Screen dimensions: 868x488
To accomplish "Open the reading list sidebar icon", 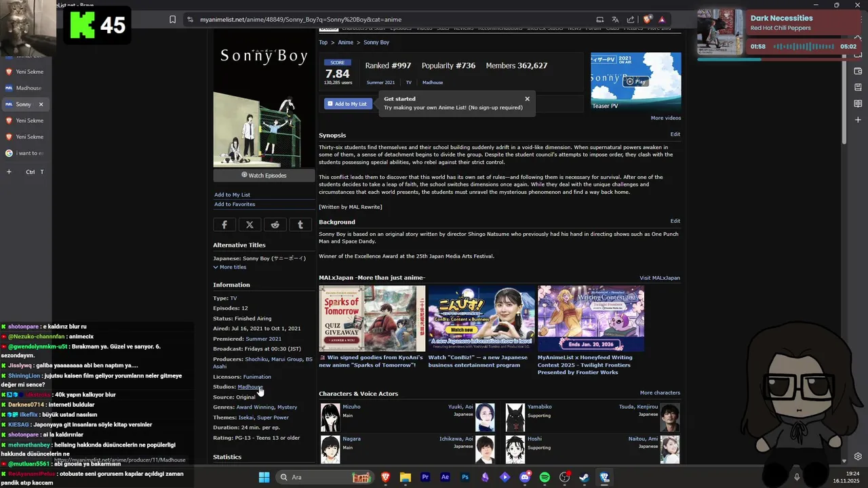I will (858, 104).
